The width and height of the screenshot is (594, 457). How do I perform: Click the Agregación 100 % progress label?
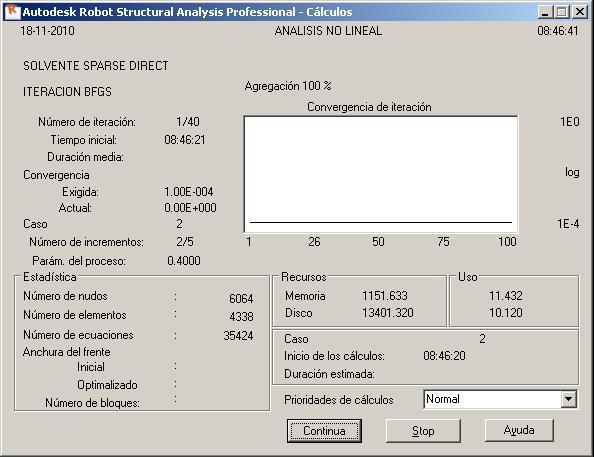coord(288,86)
